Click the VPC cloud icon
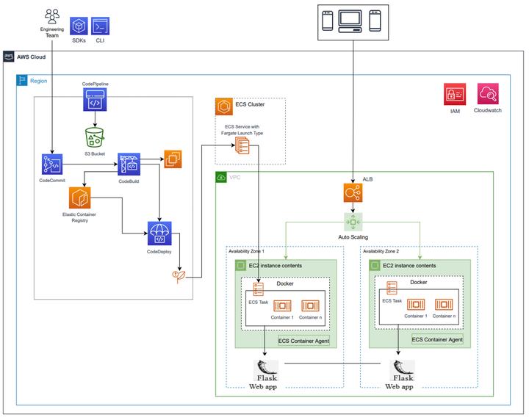Screen dimensions: 529x420 pos(221,177)
